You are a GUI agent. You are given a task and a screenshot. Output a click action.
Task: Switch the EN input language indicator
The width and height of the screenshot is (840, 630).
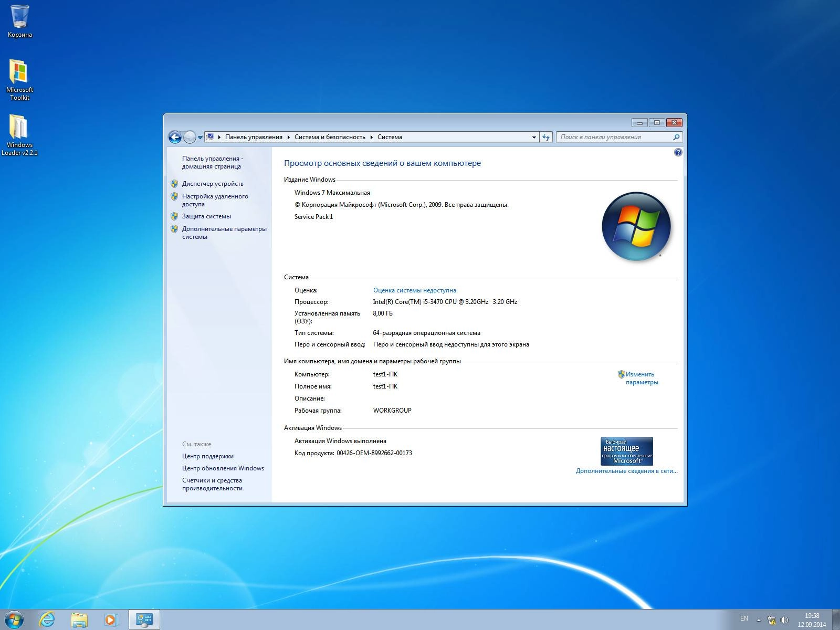(x=744, y=618)
